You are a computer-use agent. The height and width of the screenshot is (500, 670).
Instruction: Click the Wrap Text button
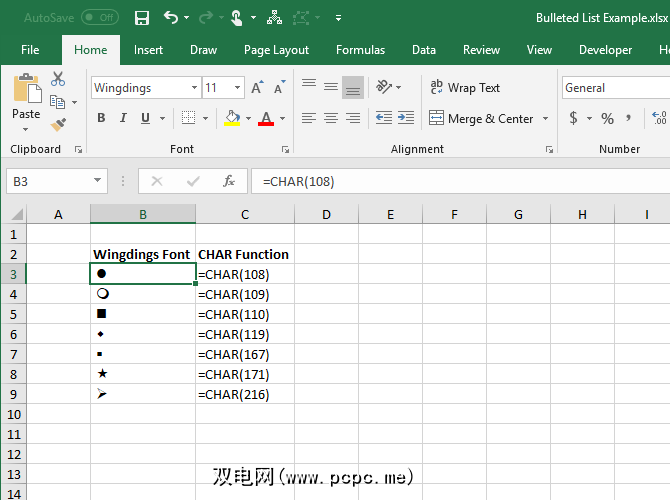click(465, 88)
